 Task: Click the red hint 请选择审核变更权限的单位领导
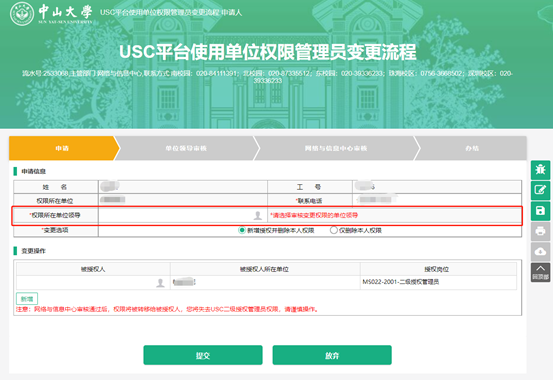point(314,215)
